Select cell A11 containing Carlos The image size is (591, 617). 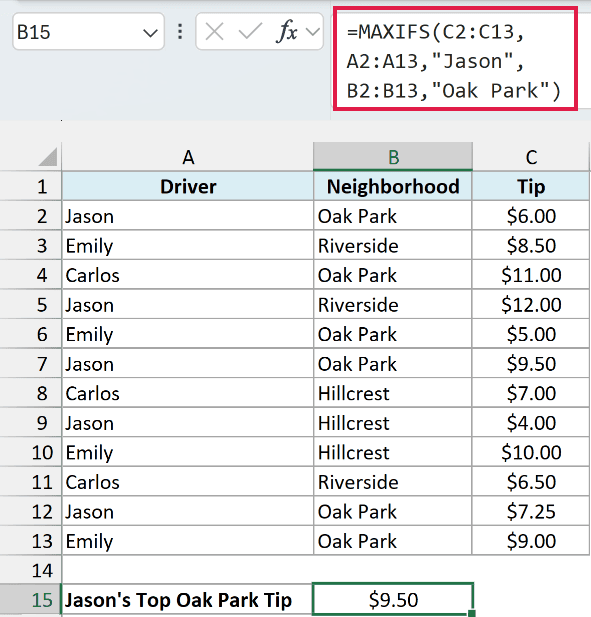click(x=188, y=482)
